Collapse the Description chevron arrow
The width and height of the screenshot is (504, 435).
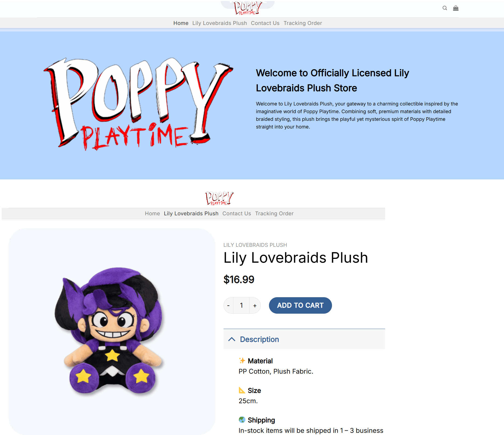pos(232,339)
